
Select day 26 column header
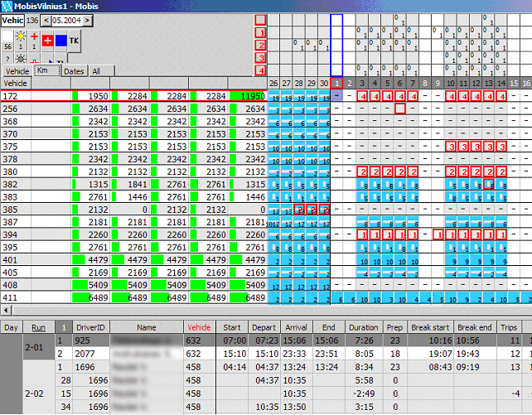(273, 84)
